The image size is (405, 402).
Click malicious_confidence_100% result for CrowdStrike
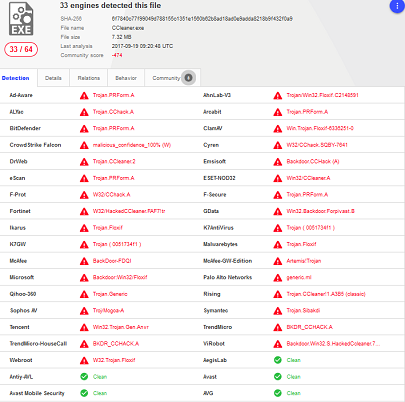[132, 145]
